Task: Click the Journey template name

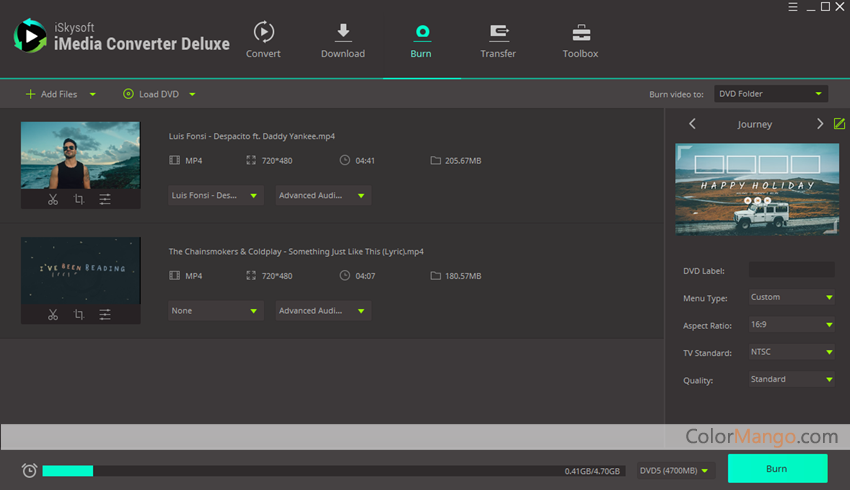Action: coord(755,124)
